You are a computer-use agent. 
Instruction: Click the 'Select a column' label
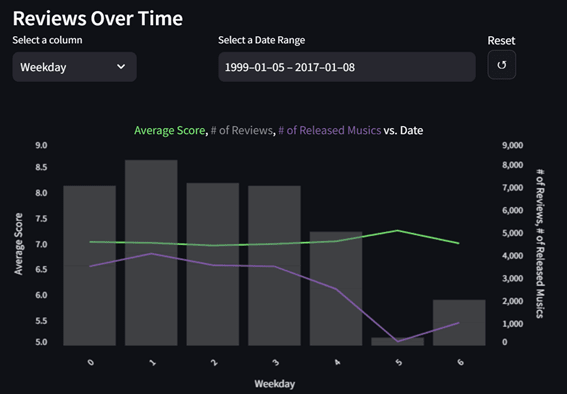pyautogui.click(x=47, y=40)
